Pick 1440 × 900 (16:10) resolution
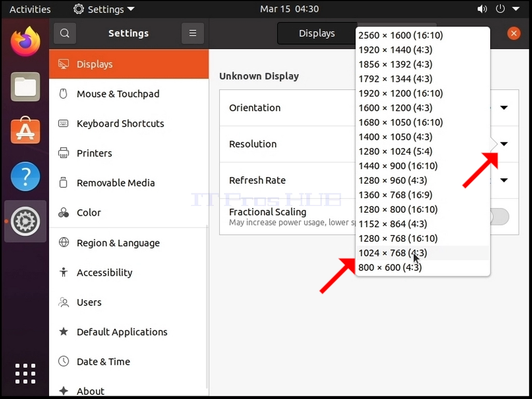532x399 pixels. (x=423, y=166)
